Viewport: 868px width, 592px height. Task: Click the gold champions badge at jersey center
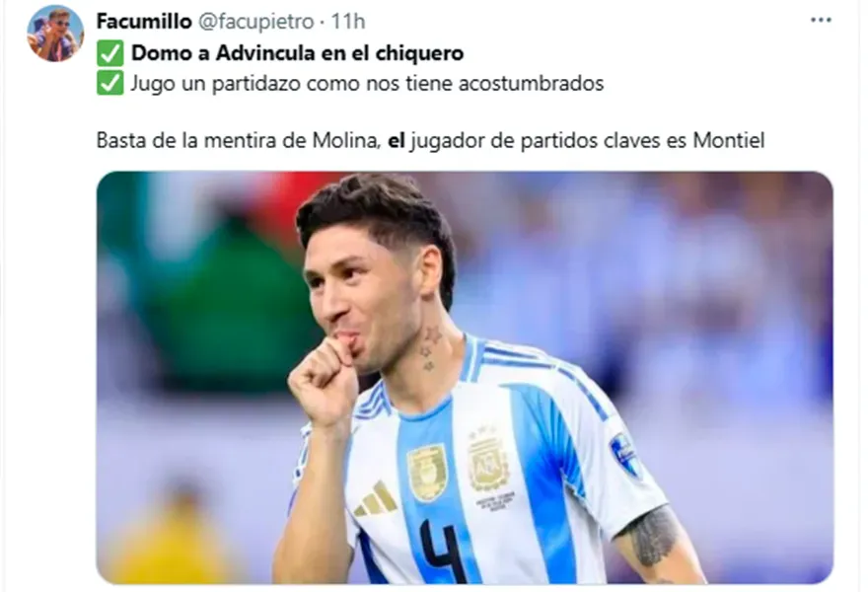427,473
